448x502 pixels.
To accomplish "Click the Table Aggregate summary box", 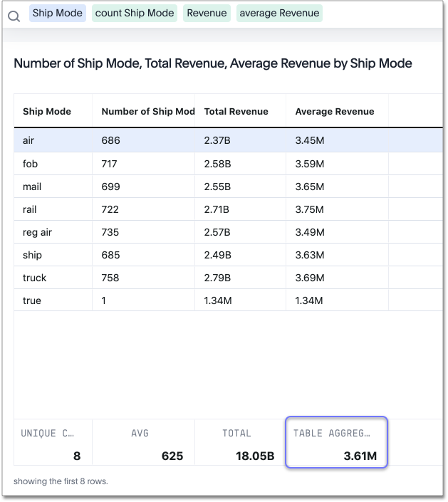I will click(336, 442).
